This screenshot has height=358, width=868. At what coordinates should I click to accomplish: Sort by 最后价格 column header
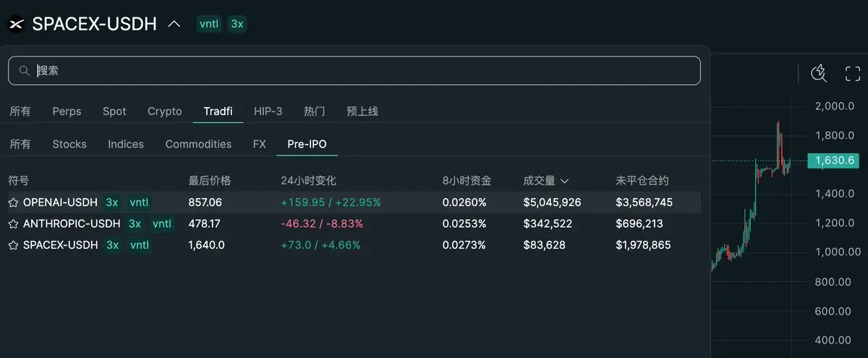pyautogui.click(x=210, y=181)
